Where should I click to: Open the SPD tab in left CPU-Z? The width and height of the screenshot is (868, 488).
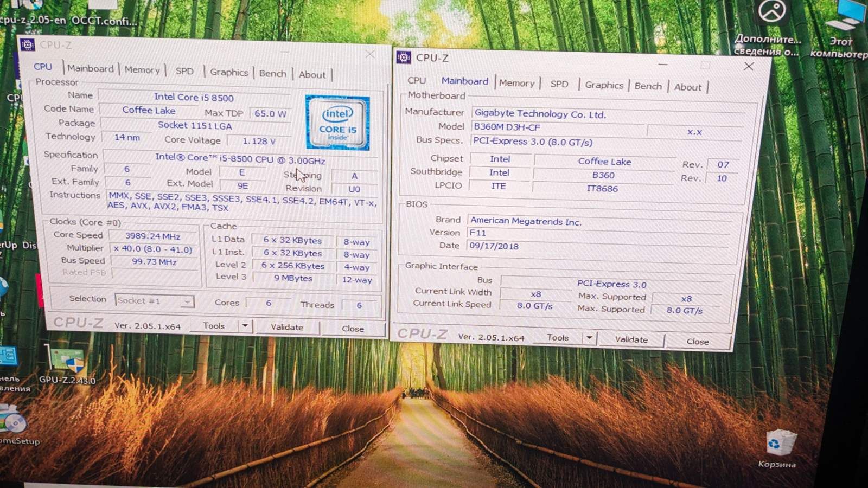click(184, 70)
